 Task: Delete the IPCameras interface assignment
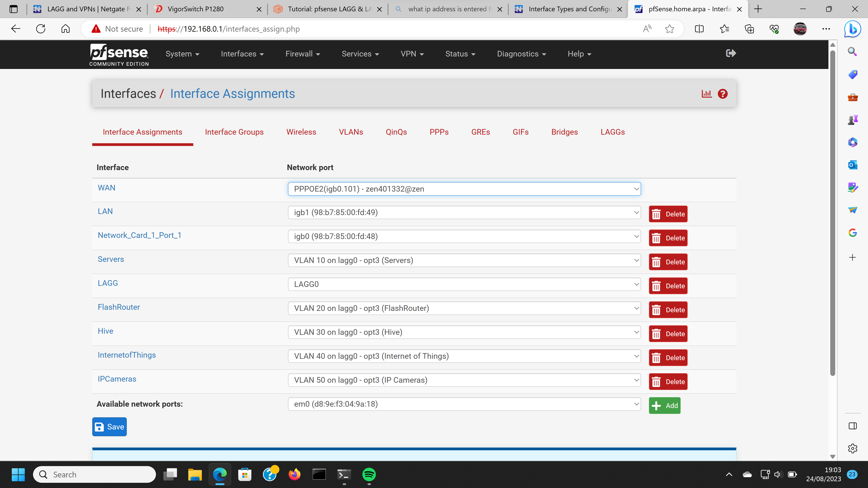pos(668,382)
